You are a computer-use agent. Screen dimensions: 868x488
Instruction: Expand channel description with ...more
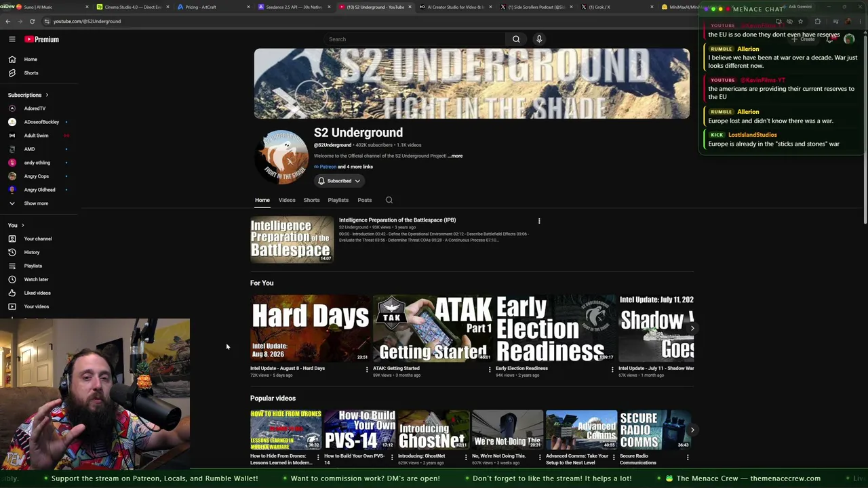click(x=455, y=156)
